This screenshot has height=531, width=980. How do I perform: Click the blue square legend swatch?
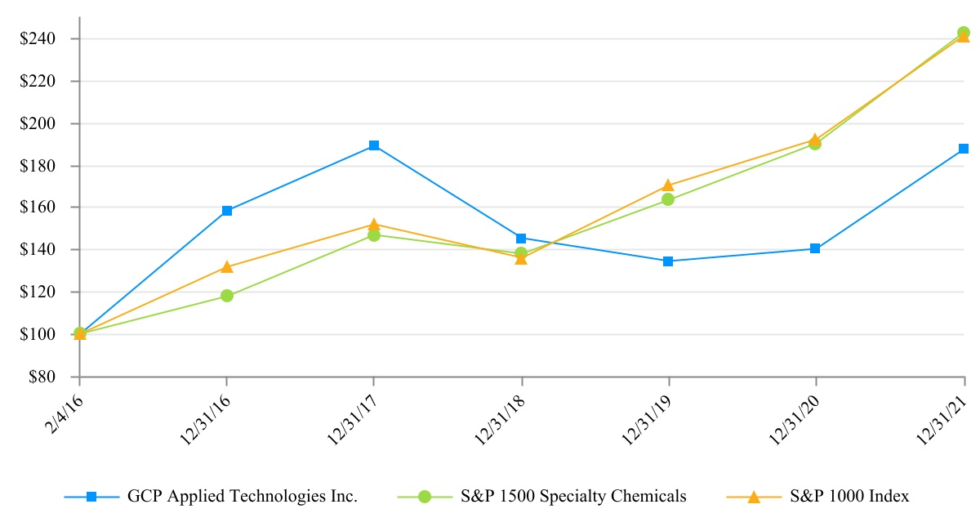[92, 497]
